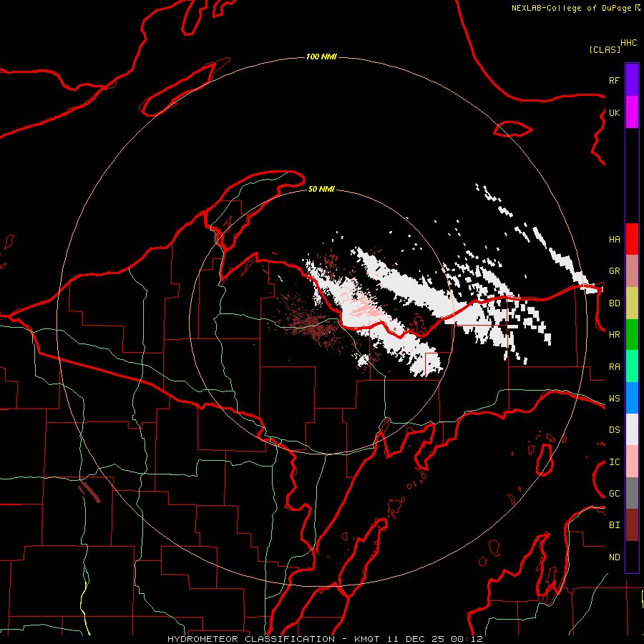Viewport: 644px width, 644px height.
Task: Click the HYDROMETEOR CLASSIFICATION title text
Action: tap(251, 639)
